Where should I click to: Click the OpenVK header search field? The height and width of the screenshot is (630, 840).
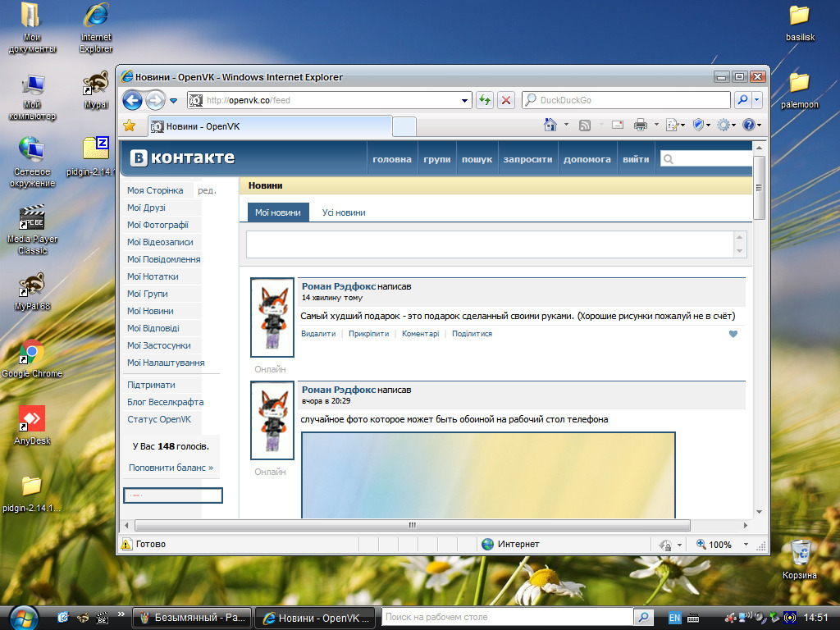click(706, 159)
